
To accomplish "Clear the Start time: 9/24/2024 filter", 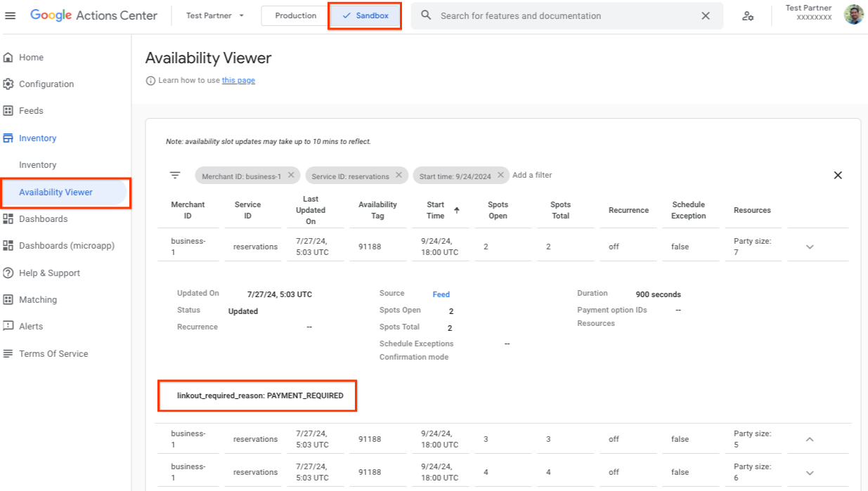I will tap(500, 175).
